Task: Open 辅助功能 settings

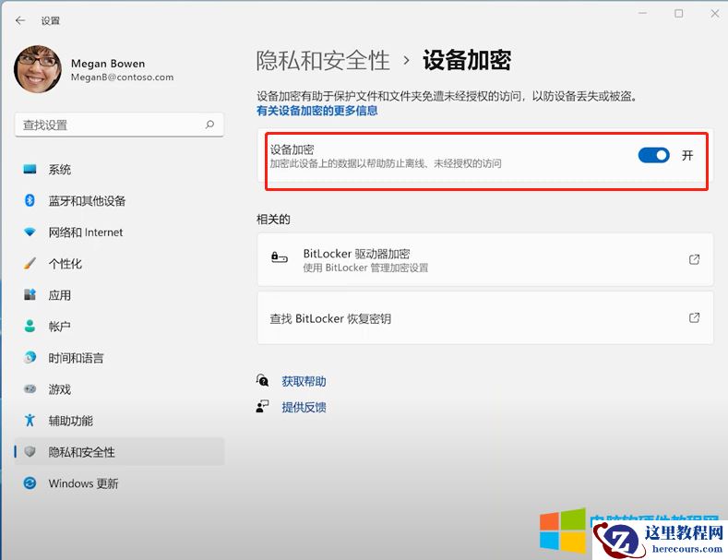Action: point(119,421)
